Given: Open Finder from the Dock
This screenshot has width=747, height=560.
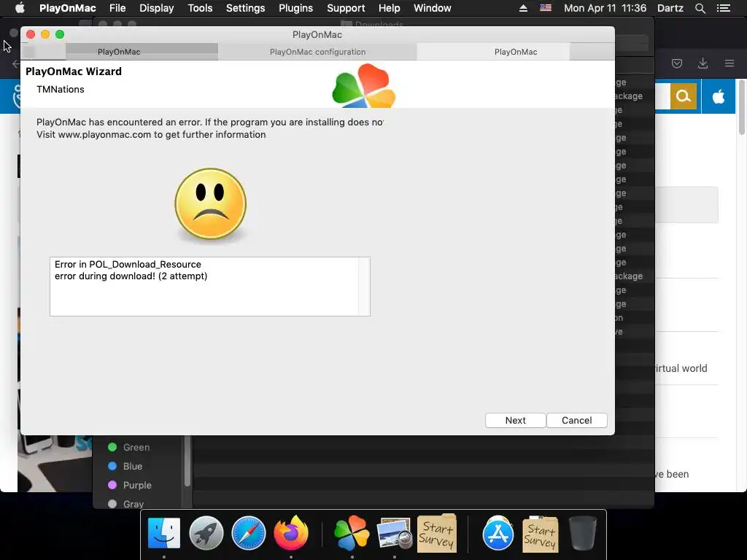Looking at the screenshot, I should pos(164,533).
